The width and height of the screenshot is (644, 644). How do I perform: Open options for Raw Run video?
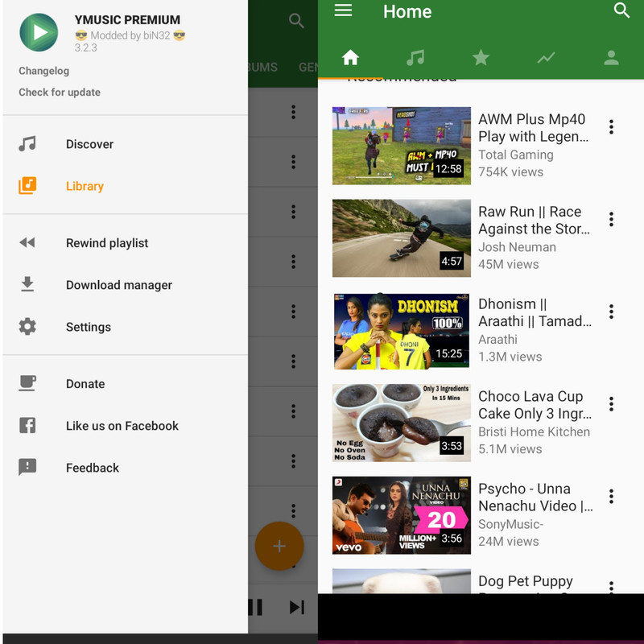point(611,219)
